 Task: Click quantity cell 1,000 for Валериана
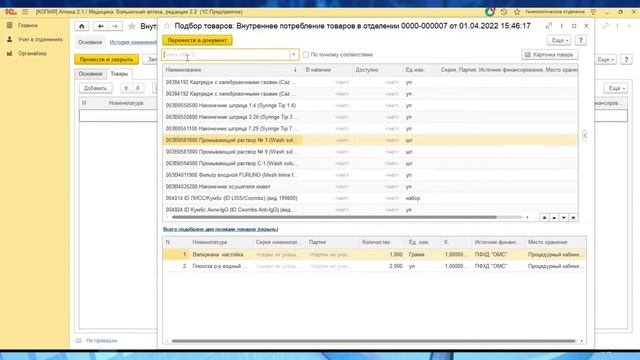[382, 254]
